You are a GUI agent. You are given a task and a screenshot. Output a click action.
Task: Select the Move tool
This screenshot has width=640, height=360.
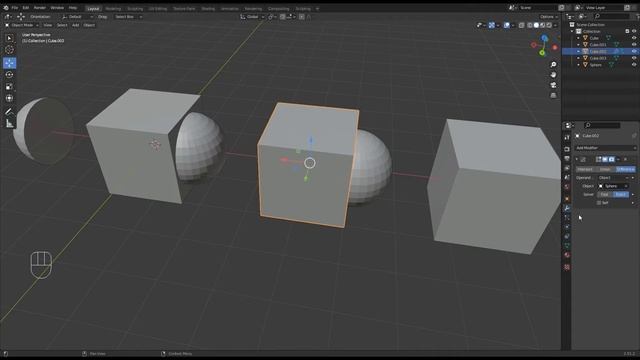coord(9,63)
